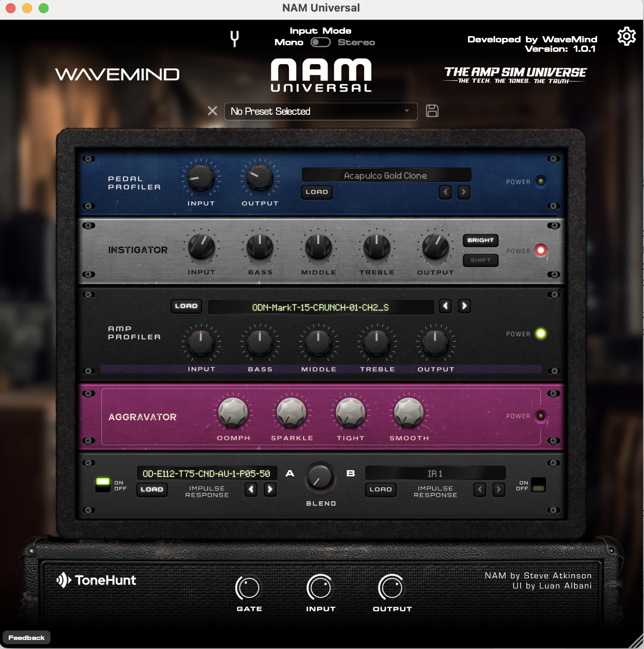Screen dimensions: 644x649
Task: Click Aggravator TIGHT knob
Action: tap(350, 412)
